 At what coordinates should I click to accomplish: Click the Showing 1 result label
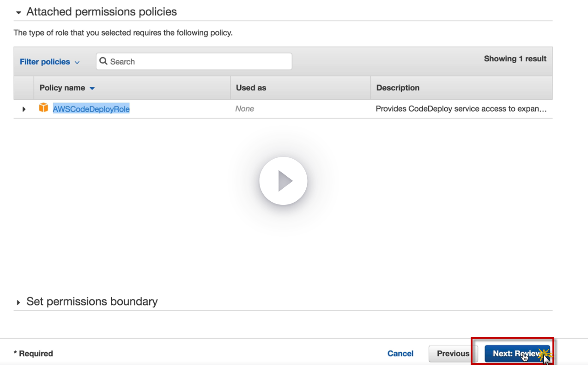515,59
